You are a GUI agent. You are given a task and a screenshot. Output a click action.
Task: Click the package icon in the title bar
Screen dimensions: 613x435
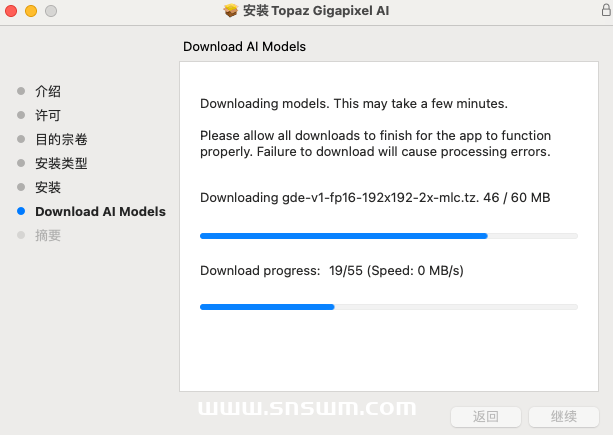(231, 11)
